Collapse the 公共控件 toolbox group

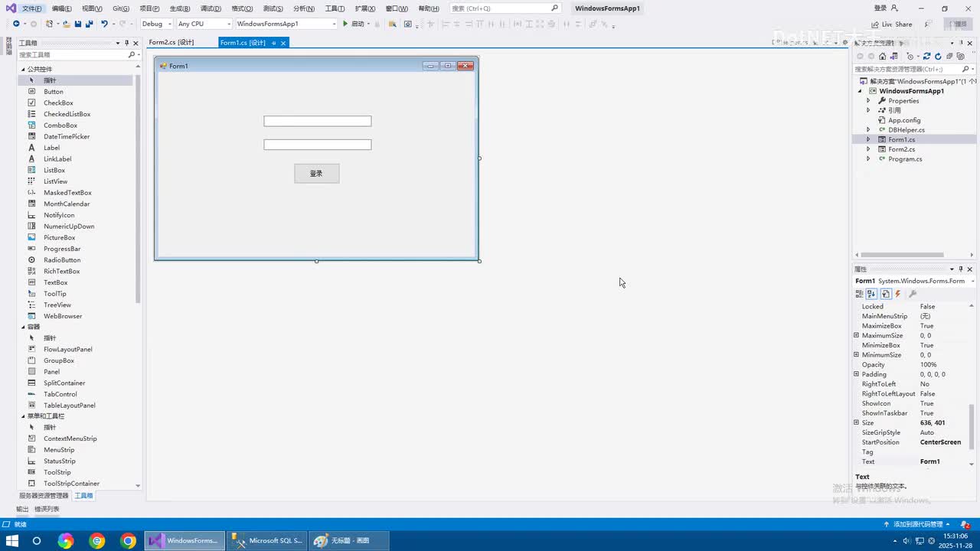tap(23, 69)
